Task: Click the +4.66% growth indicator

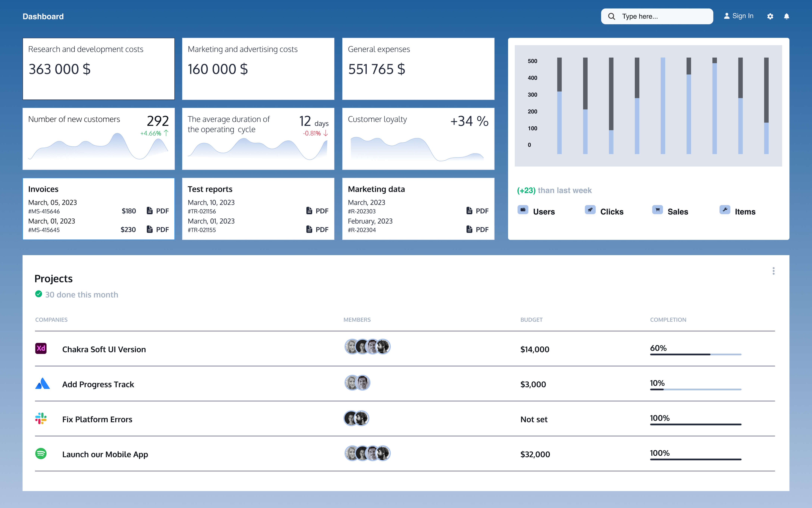Action: [x=154, y=133]
